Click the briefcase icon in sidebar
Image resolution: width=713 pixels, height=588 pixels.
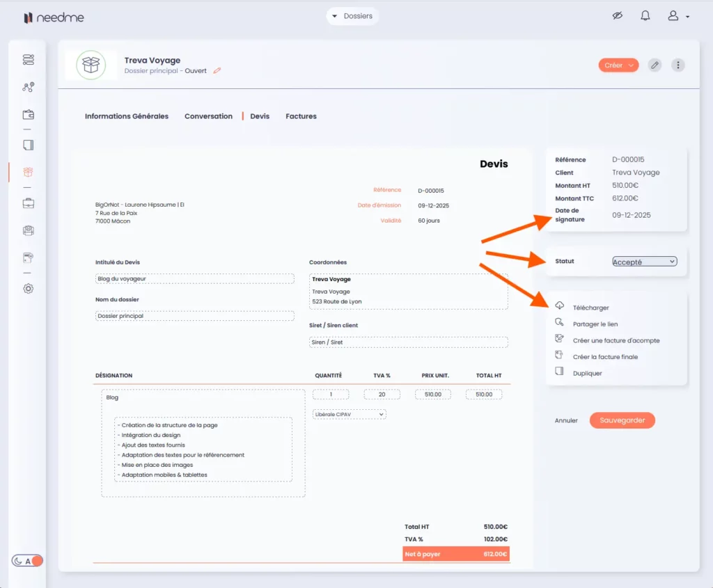pyautogui.click(x=28, y=203)
